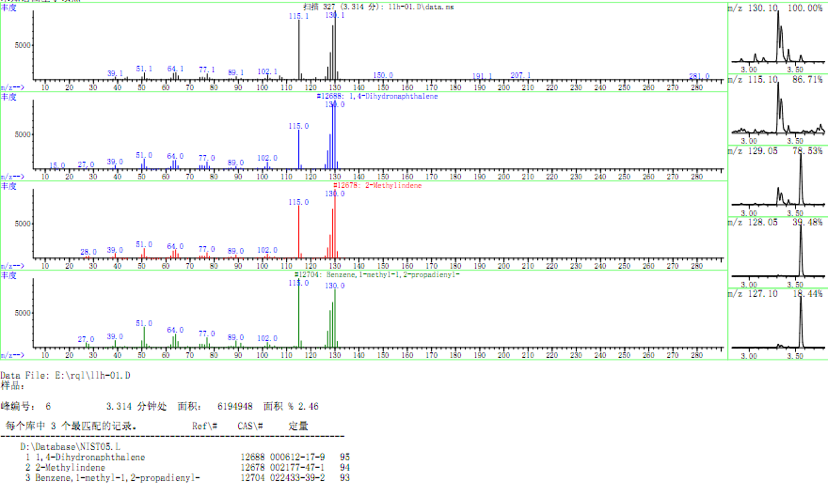The width and height of the screenshot is (828, 497).
Task: Click the '#12704: Benzene,1-methyl-1,2-propadienyl-' title
Action: point(377,275)
